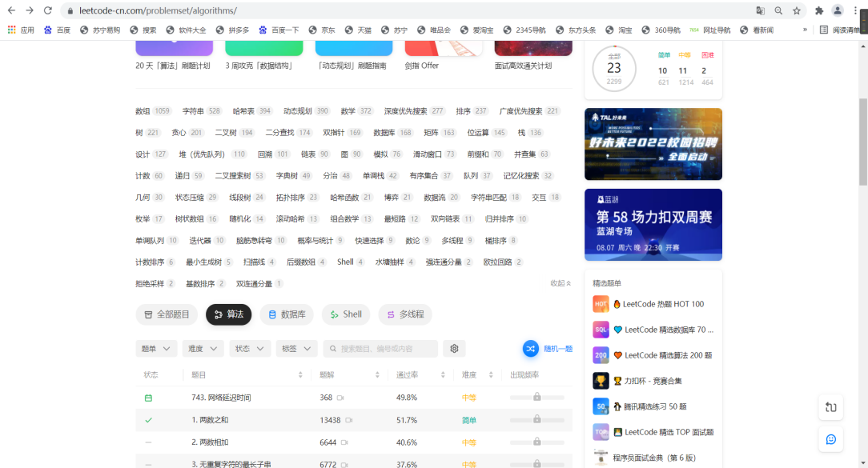Select the 全部题目 category tab
Screen dimensions: 868x468
tap(167, 314)
